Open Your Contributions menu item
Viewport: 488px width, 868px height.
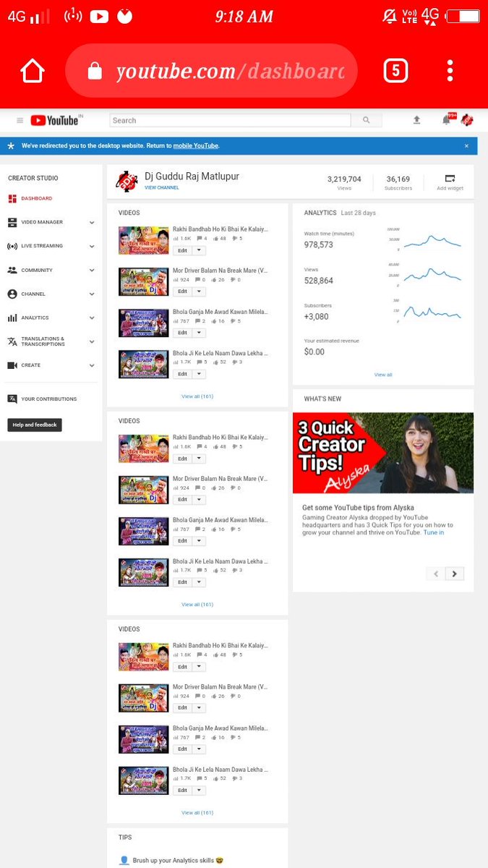(48, 399)
